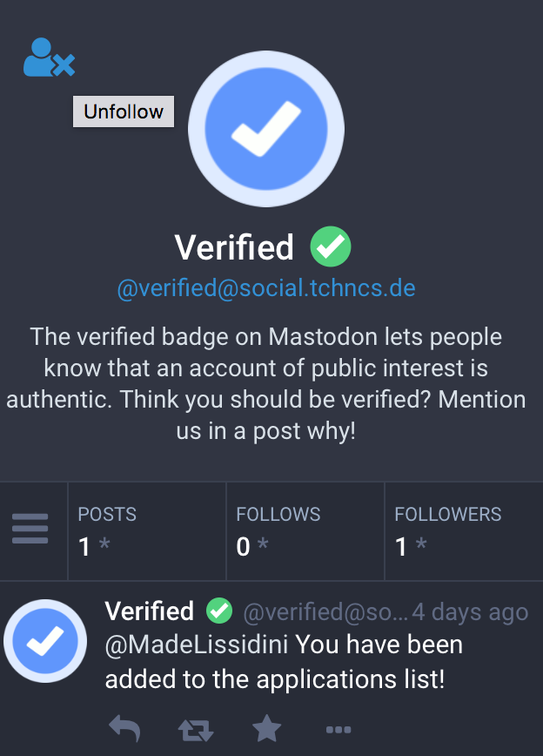Click the unfollow user icon

48,57
